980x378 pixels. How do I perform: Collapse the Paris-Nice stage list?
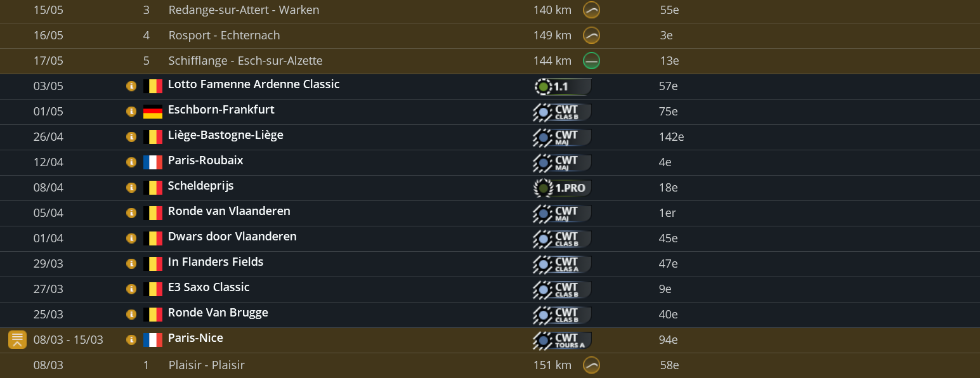[x=17, y=340]
